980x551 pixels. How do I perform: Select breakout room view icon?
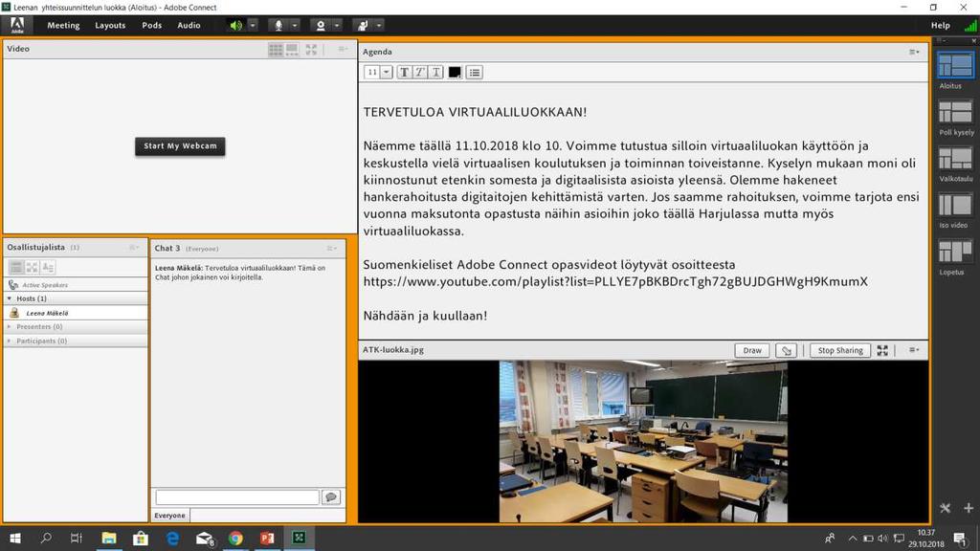pyautogui.click(x=32, y=268)
